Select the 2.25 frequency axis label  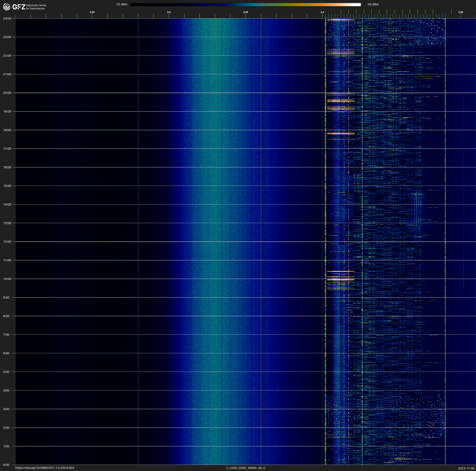(92, 12)
